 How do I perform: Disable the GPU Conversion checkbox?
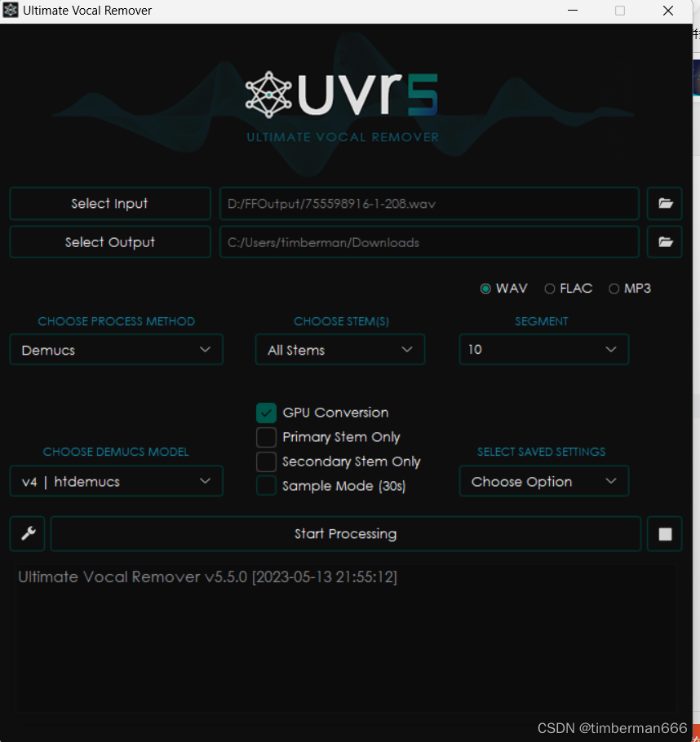point(266,413)
